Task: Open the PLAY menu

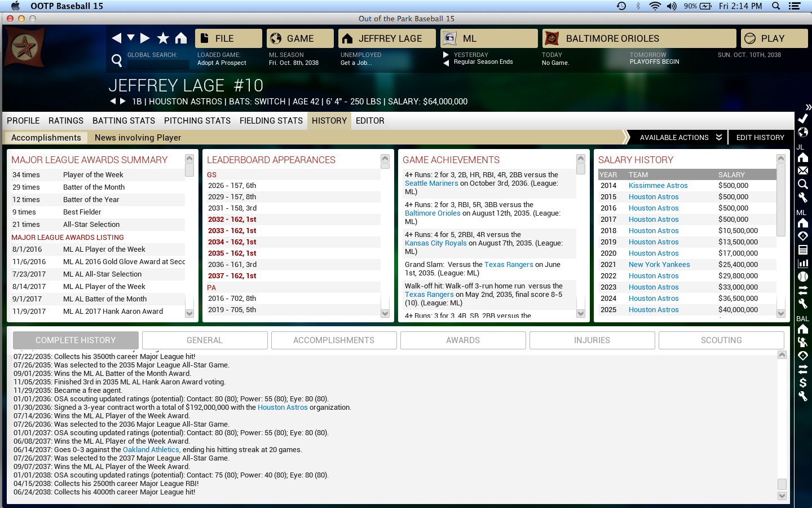Action: (774, 38)
